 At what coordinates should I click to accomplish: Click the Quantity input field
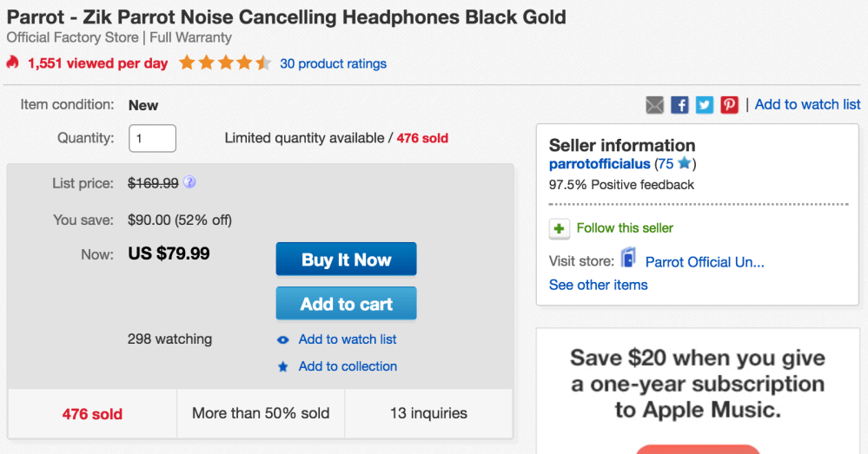coord(153,138)
